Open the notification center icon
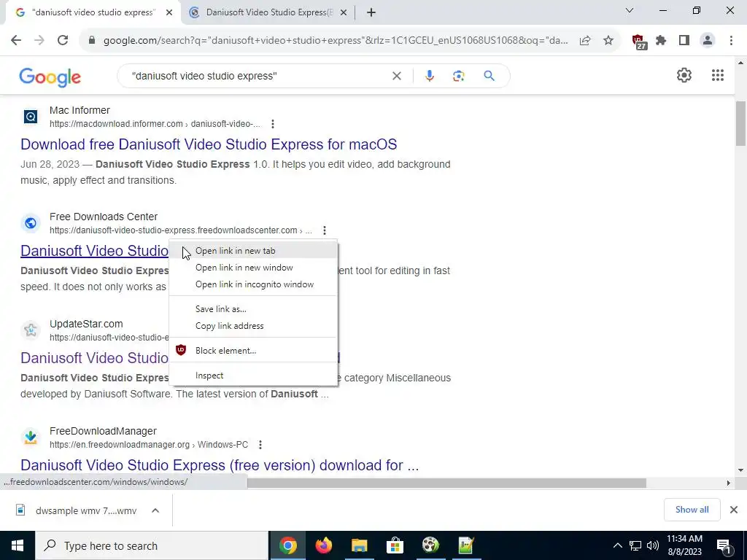The height and width of the screenshot is (560, 747). (x=724, y=545)
